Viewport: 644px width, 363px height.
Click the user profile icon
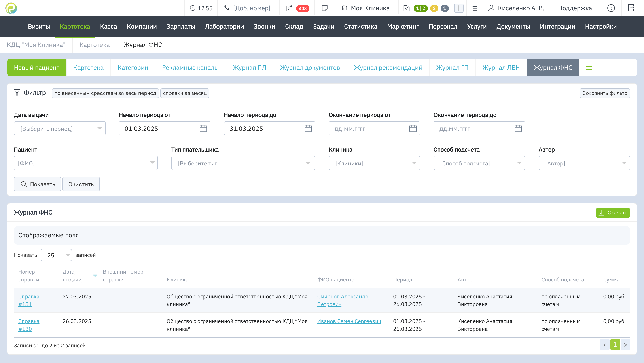(491, 8)
